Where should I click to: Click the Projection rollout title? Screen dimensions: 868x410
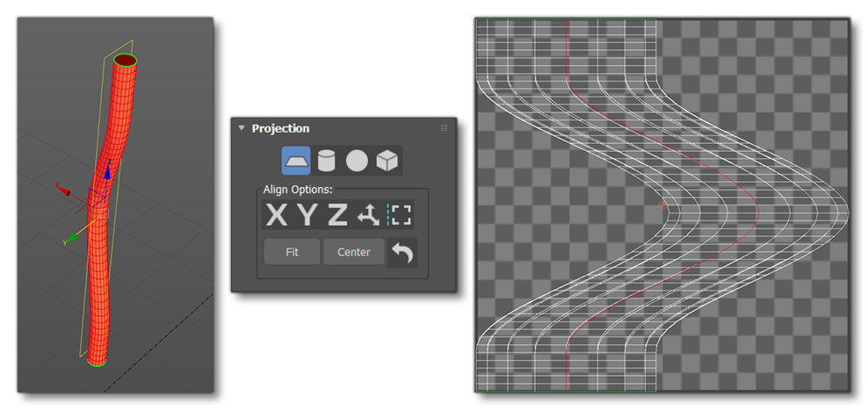(x=280, y=128)
